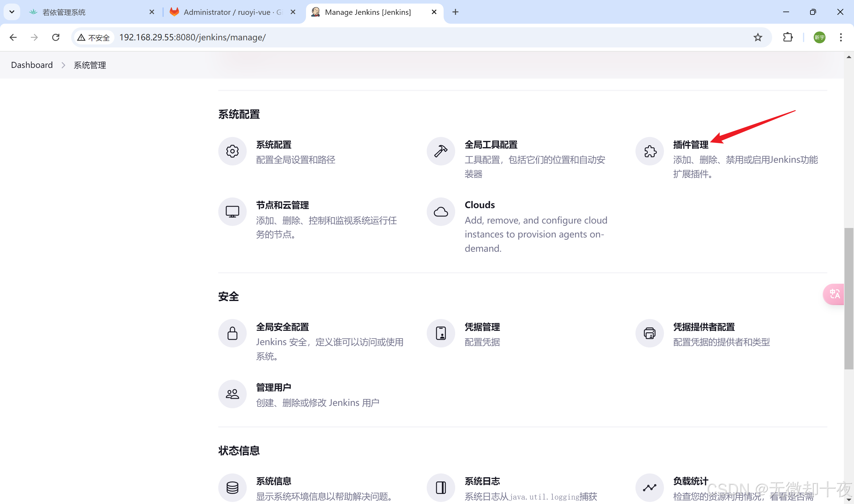Open 插件管理 via the puzzle icon
This screenshot has height=504, width=854.
[x=649, y=151]
